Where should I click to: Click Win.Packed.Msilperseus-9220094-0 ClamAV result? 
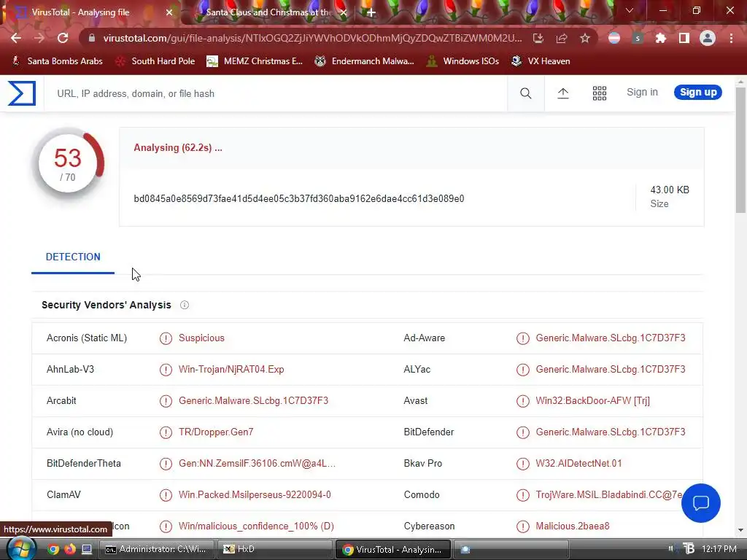255,495
